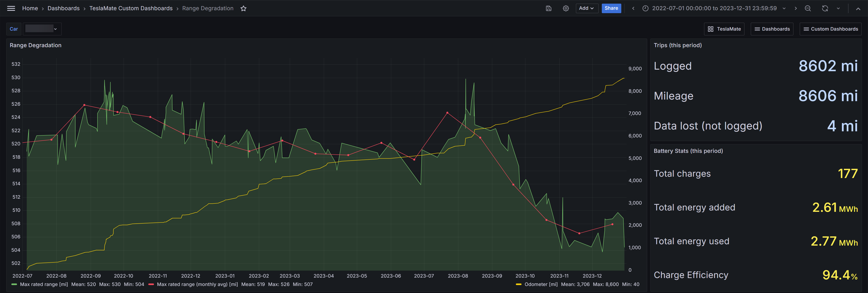This screenshot has height=293, width=868.
Task: Shift time range backward arrow
Action: click(x=633, y=8)
